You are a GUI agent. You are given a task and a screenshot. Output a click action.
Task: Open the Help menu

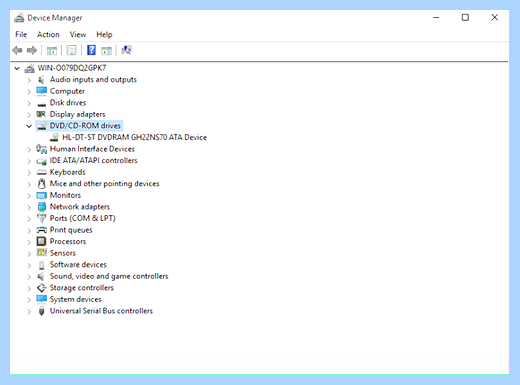pos(104,34)
